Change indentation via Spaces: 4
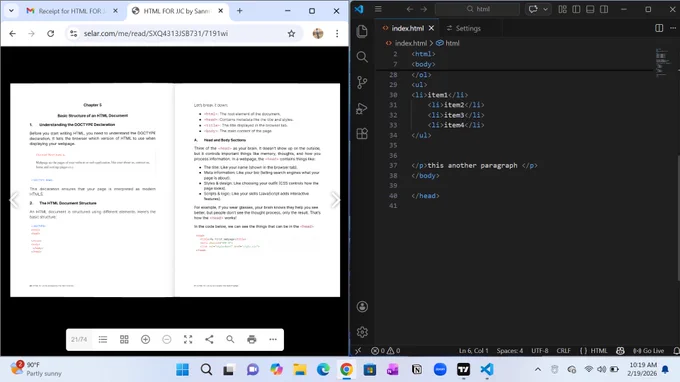The image size is (680, 382). click(510, 351)
